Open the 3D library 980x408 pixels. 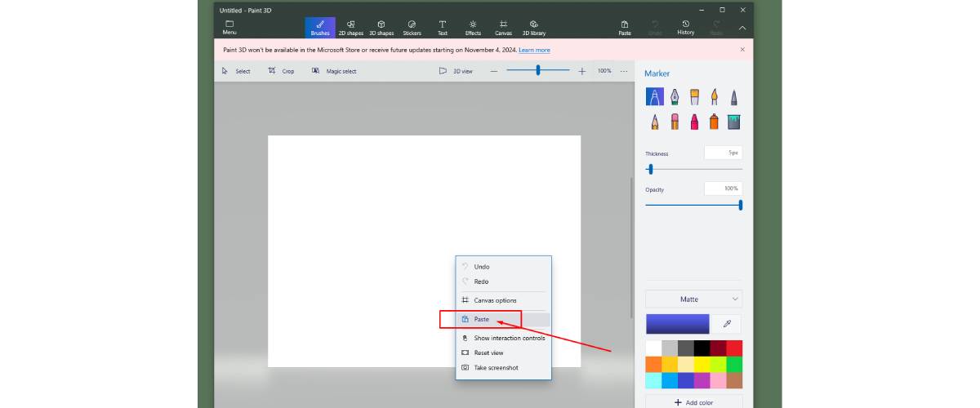533,28
